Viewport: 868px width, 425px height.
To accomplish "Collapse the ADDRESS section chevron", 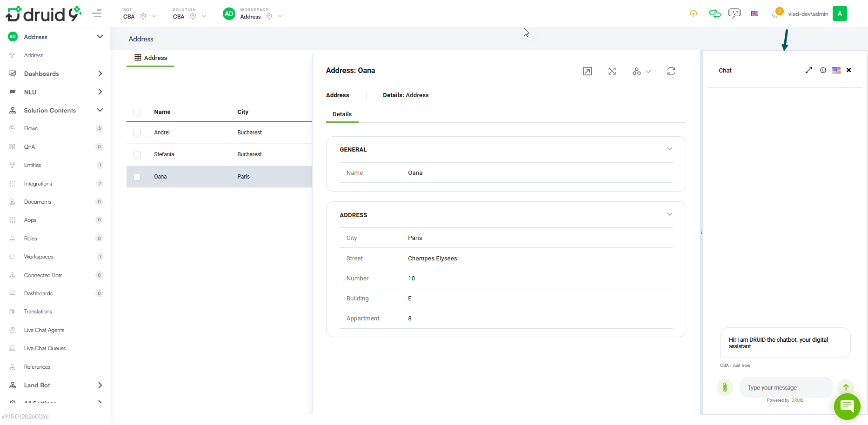I will tap(669, 215).
